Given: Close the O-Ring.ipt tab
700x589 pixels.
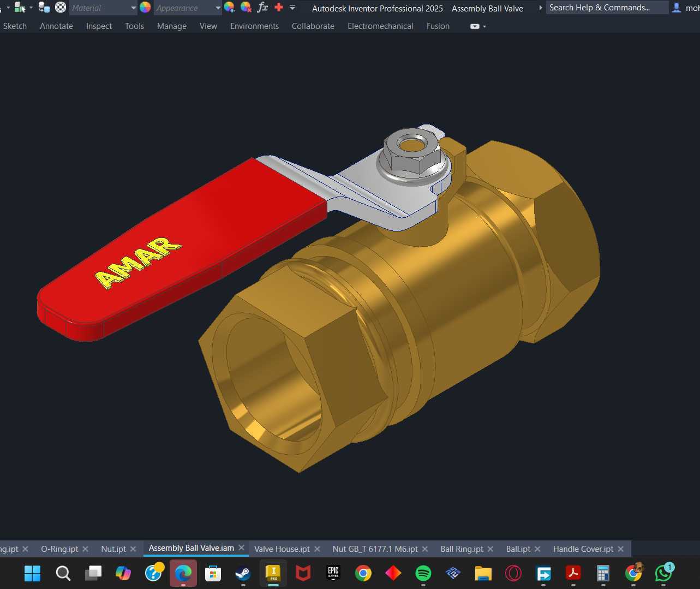Looking at the screenshot, I should (x=85, y=549).
